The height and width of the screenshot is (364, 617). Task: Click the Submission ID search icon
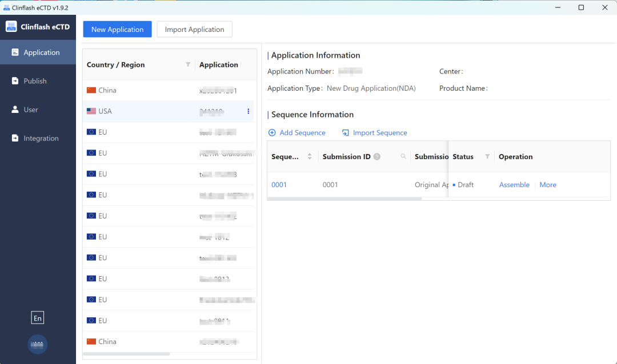tap(403, 156)
